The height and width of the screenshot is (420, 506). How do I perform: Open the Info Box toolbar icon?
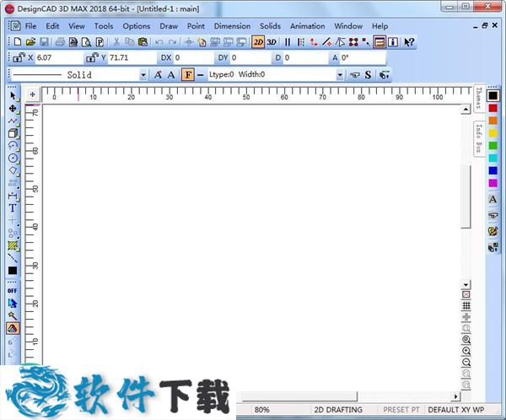[393, 42]
